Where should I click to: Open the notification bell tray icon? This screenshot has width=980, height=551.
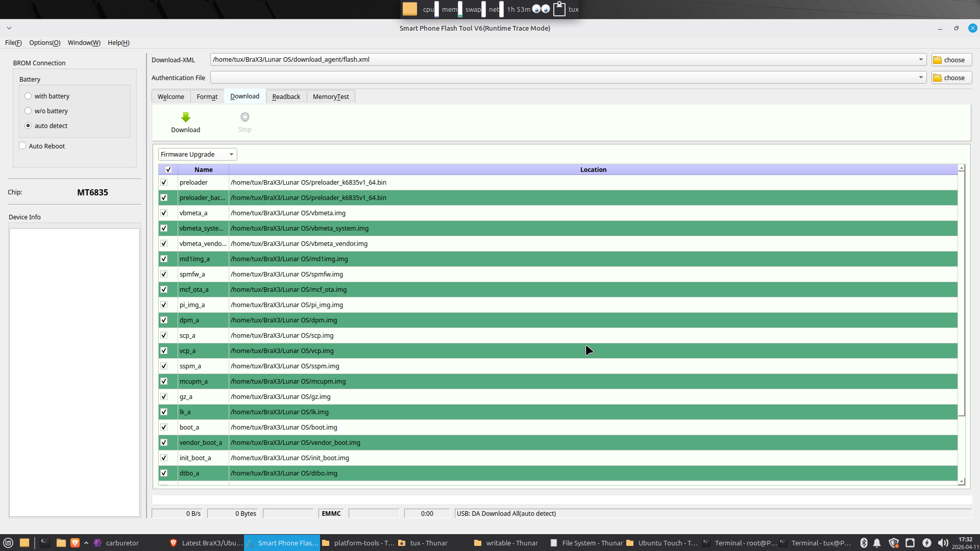(x=877, y=543)
